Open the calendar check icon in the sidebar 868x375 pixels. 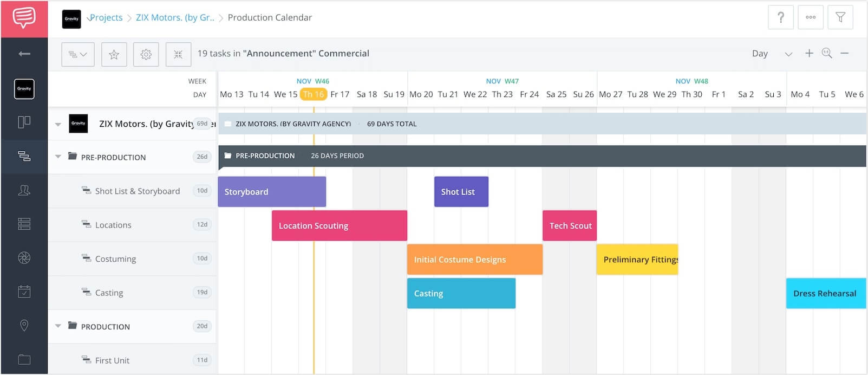[x=24, y=292]
